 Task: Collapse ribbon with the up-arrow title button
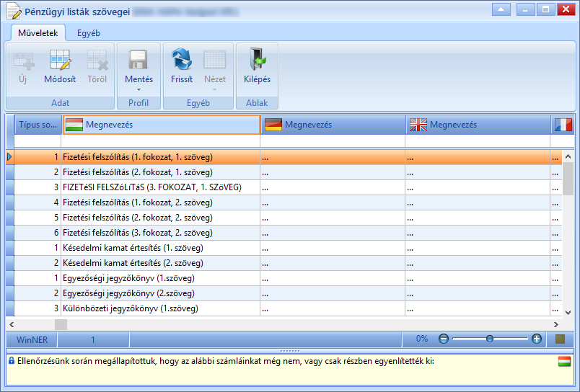tap(501, 9)
